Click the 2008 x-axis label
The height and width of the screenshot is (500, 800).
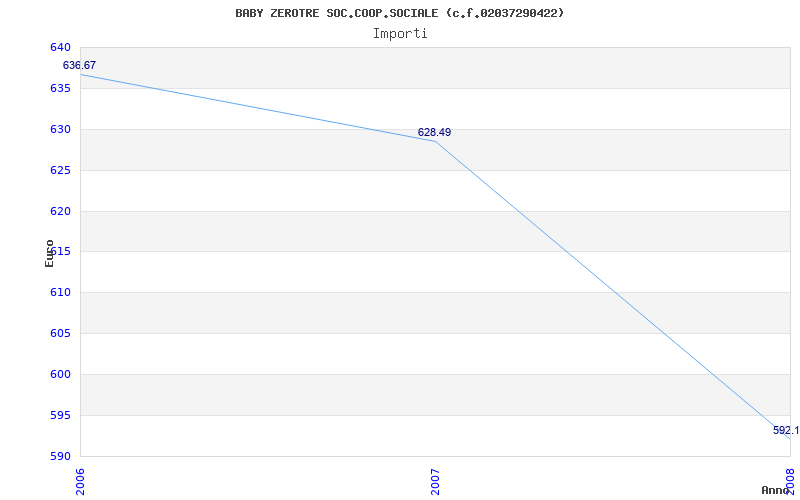click(790, 480)
